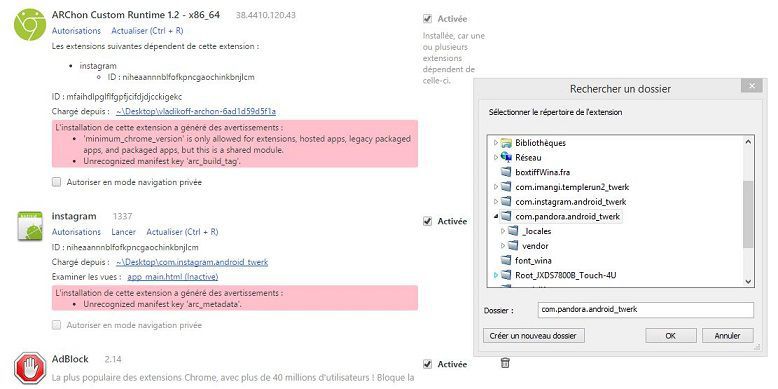
Task: Click the instagram Android app icon
Action: coord(30,226)
